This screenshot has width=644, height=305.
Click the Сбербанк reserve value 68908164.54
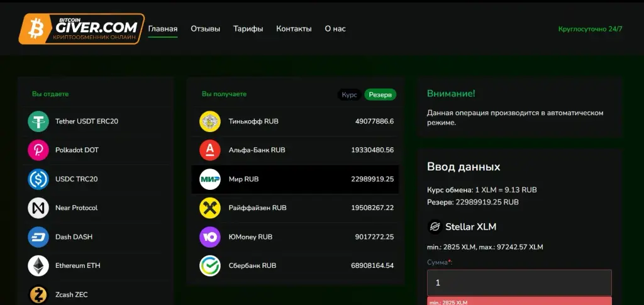tap(372, 265)
